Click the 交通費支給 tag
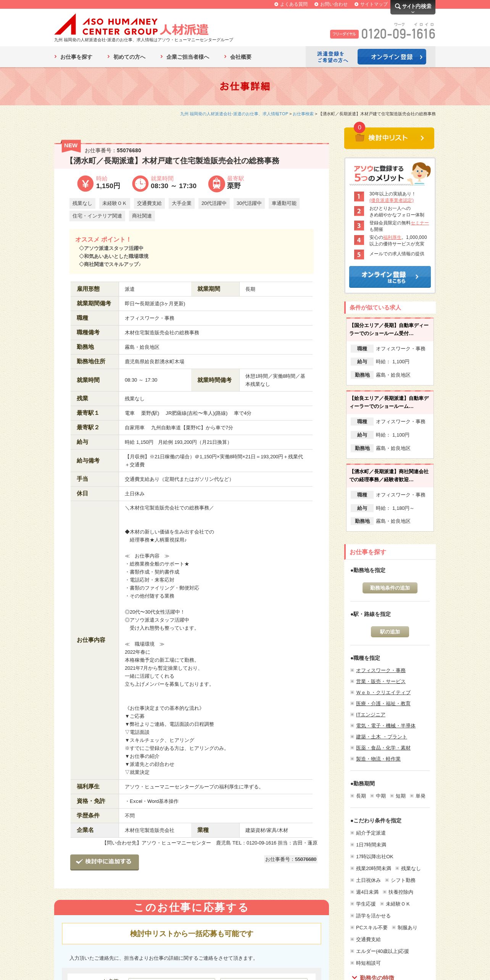 (x=149, y=203)
